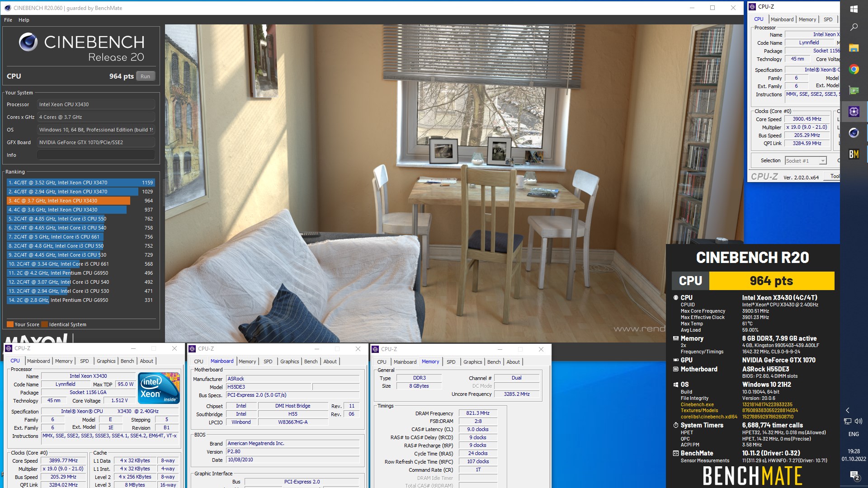Viewport: 868px width, 488px height.
Task: Switch to Memory tab in top-right CPU-Z
Action: (807, 19)
